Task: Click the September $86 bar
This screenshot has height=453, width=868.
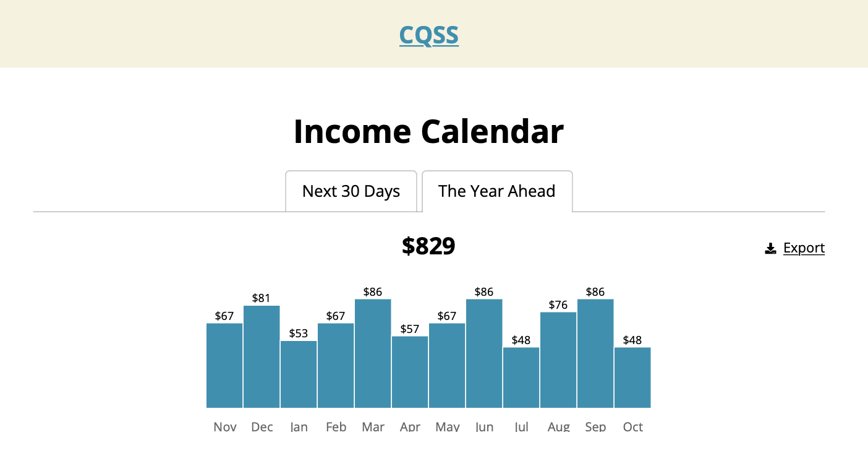Action: (x=595, y=353)
